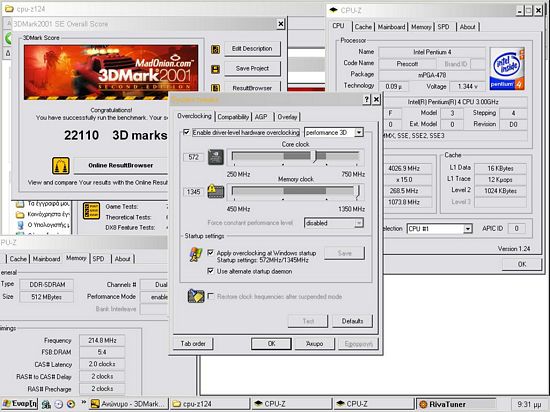Click the floppy disk icon near Save Project
This screenshot has height=412, width=550.
point(216,69)
